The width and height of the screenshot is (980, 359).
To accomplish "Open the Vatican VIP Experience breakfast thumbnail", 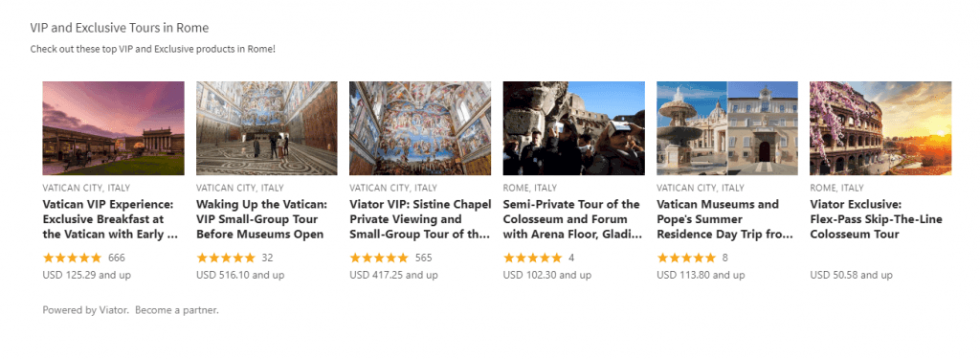I will coord(113,128).
